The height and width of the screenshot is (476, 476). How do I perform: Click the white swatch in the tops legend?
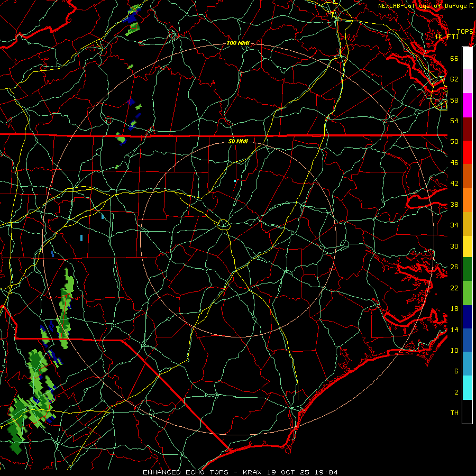coord(467,58)
